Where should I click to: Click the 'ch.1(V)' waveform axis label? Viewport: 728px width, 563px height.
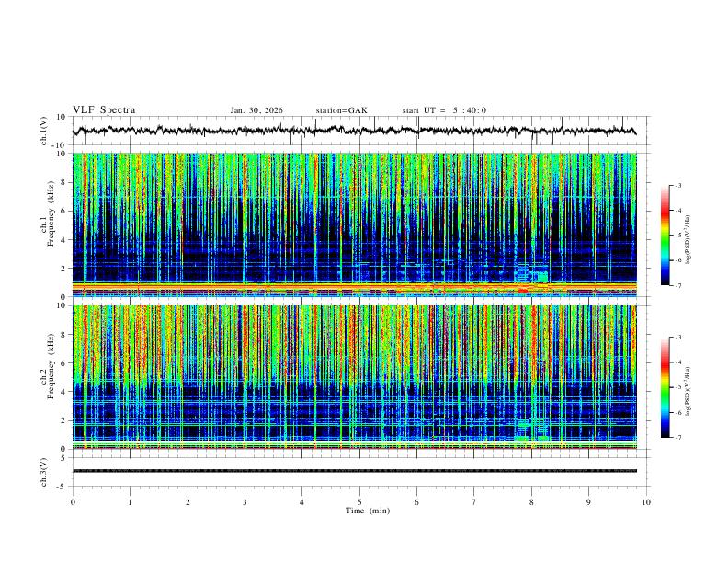click(x=44, y=131)
